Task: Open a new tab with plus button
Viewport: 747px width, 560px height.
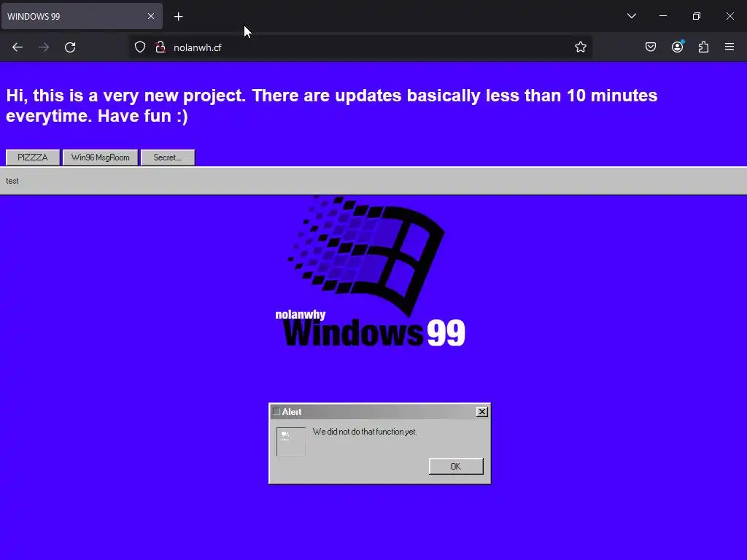Action: coord(178,17)
